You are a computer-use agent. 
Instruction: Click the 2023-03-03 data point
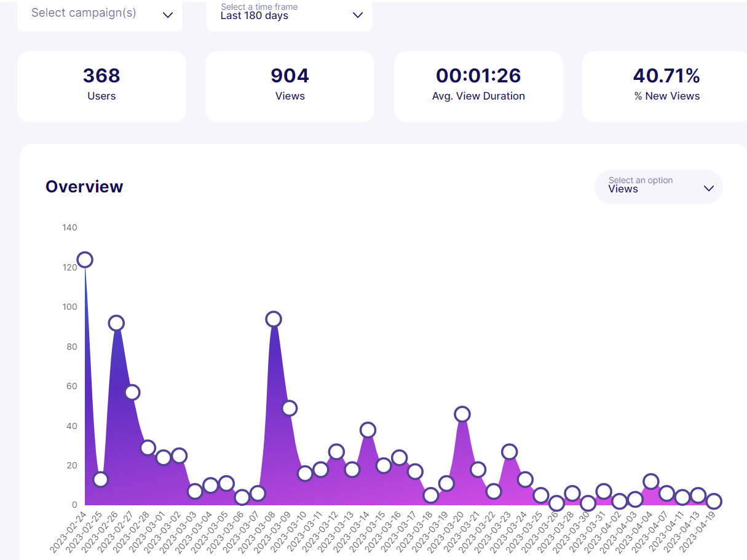point(195,491)
